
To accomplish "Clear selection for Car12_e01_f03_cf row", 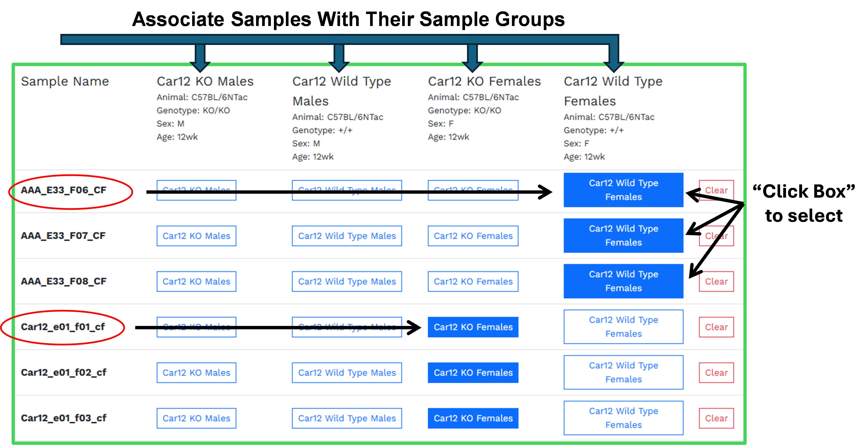I will 716,418.
